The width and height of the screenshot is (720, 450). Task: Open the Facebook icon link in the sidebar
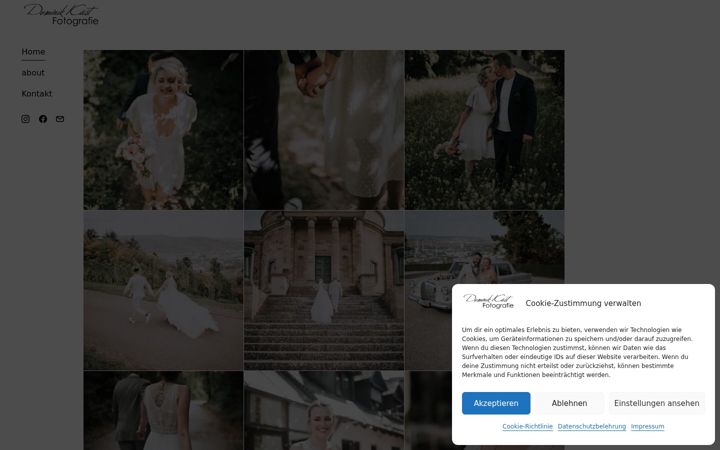click(x=43, y=119)
